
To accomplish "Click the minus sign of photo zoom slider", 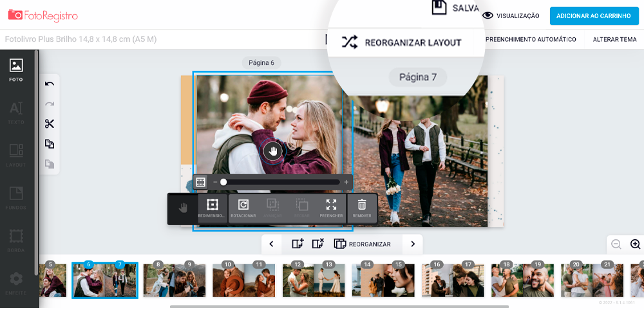I will tap(215, 182).
